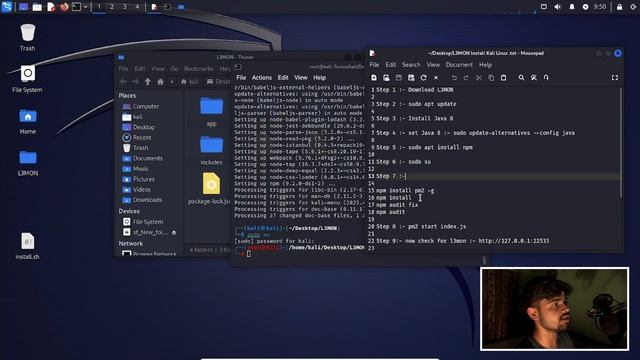Select the includes folder in Thunar
This screenshot has width=640, height=360.
tap(211, 150)
